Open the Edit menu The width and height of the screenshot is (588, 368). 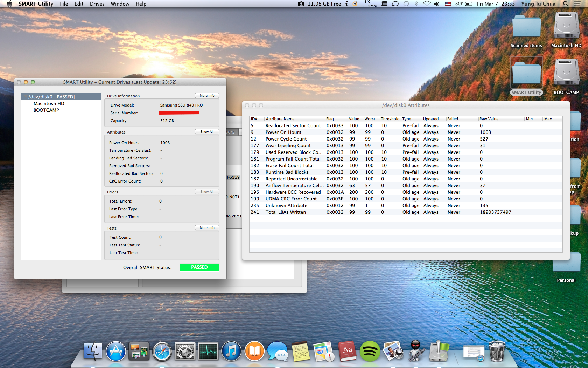coord(79,4)
